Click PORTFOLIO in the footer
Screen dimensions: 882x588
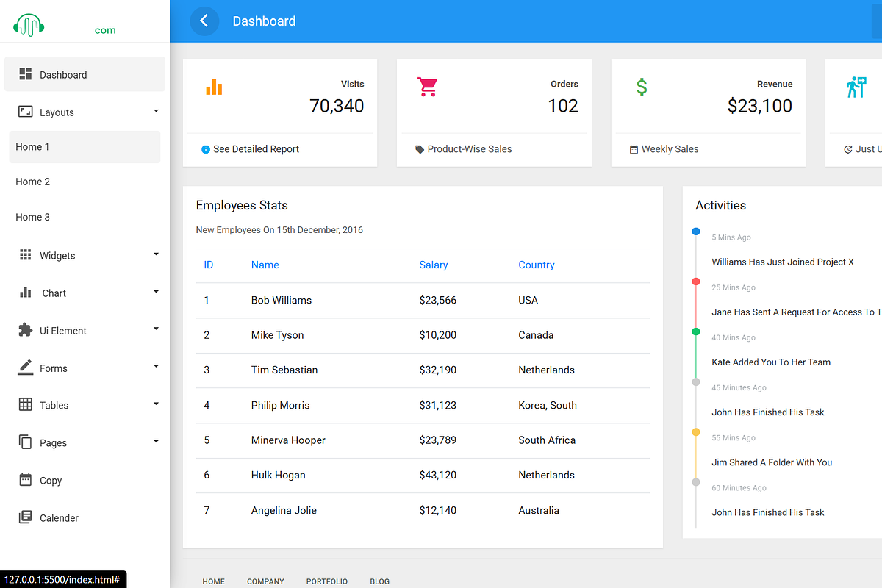pyautogui.click(x=327, y=581)
